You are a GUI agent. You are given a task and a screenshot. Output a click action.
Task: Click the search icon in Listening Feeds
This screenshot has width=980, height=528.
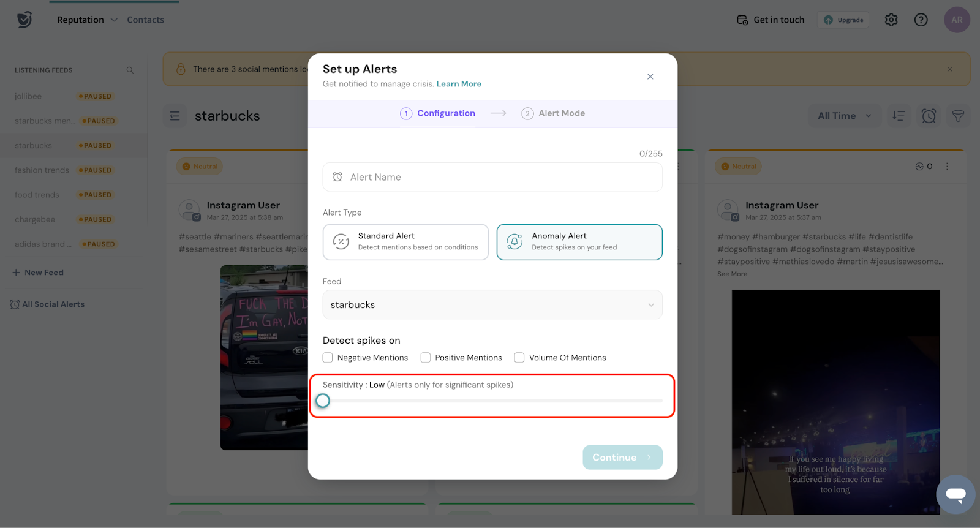(x=130, y=70)
